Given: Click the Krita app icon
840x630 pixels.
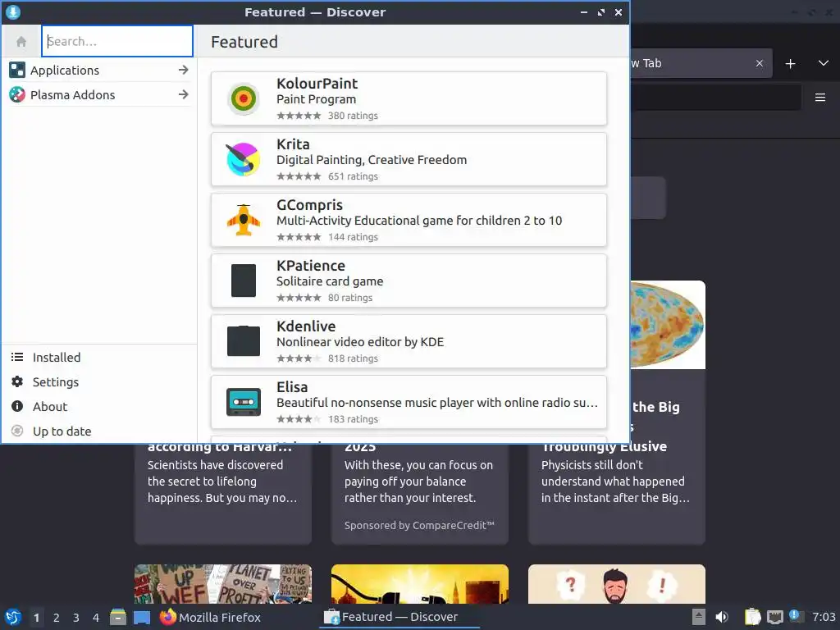Looking at the screenshot, I should pyautogui.click(x=243, y=159).
